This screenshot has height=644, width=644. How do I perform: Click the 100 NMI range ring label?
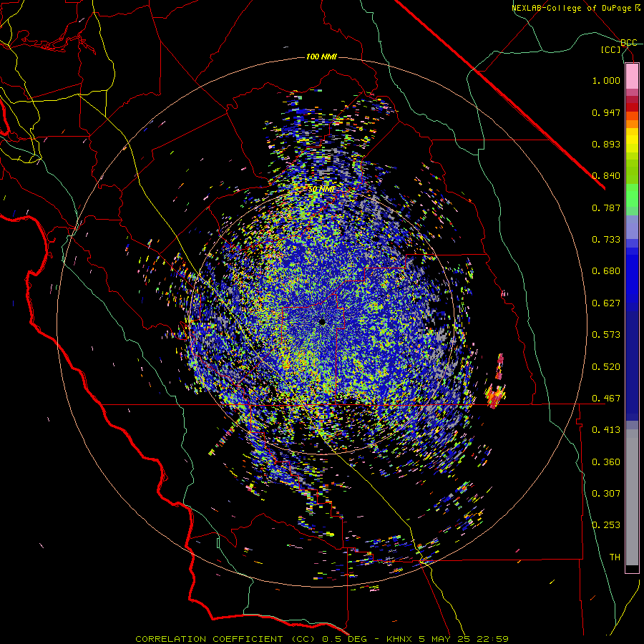tap(321, 57)
